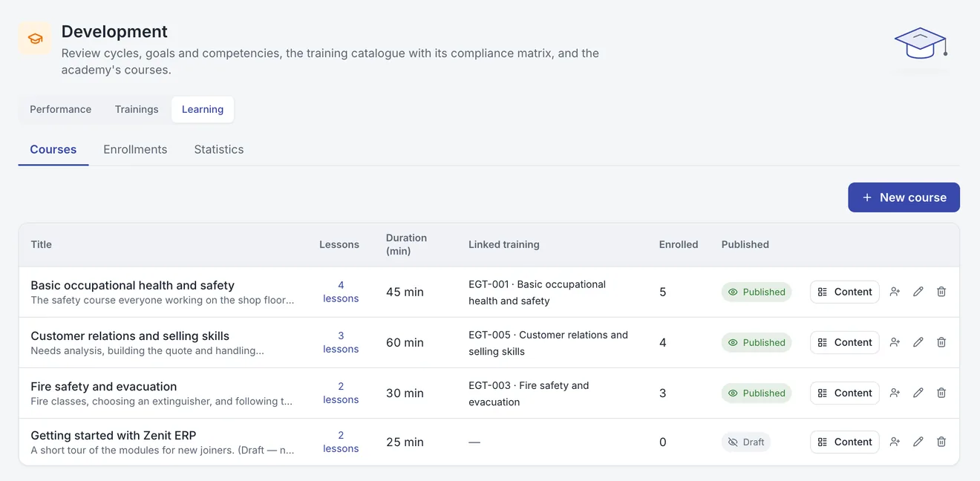Viewport: 980px width, 481px height.
Task: Toggle Draft status of Getting started course
Action: click(x=746, y=442)
